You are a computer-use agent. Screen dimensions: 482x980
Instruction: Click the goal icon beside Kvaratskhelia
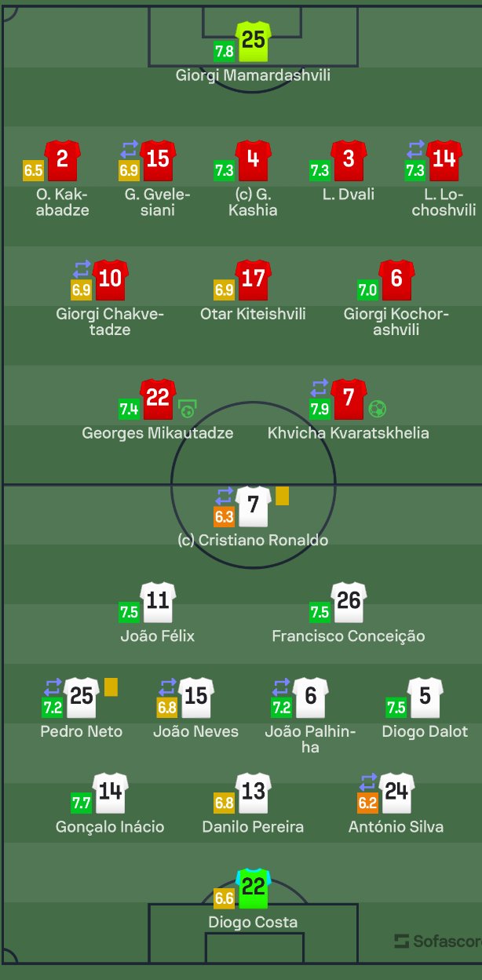pos(378,409)
